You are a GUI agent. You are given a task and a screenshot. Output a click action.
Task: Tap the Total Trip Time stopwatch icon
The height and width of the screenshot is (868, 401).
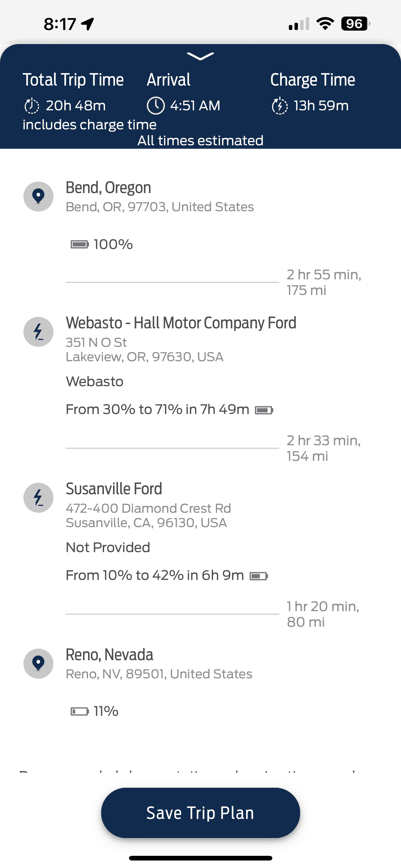[32, 106]
